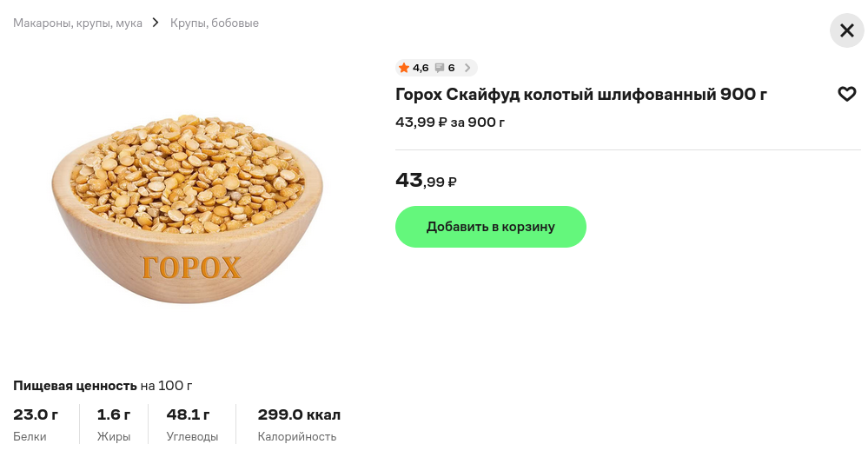Click the gray comments bubble icon
This screenshot has width=868, height=464.
click(x=440, y=68)
